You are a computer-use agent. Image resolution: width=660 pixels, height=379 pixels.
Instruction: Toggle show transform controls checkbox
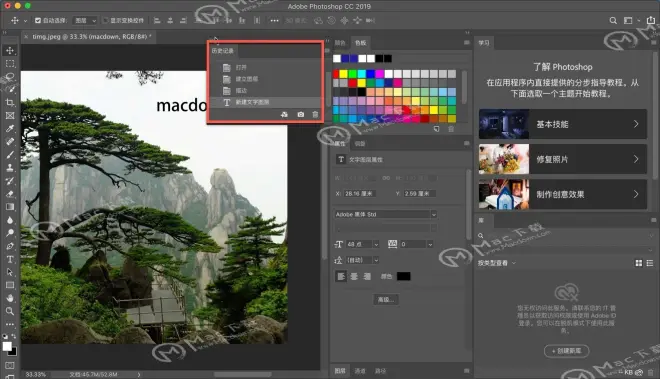point(106,20)
